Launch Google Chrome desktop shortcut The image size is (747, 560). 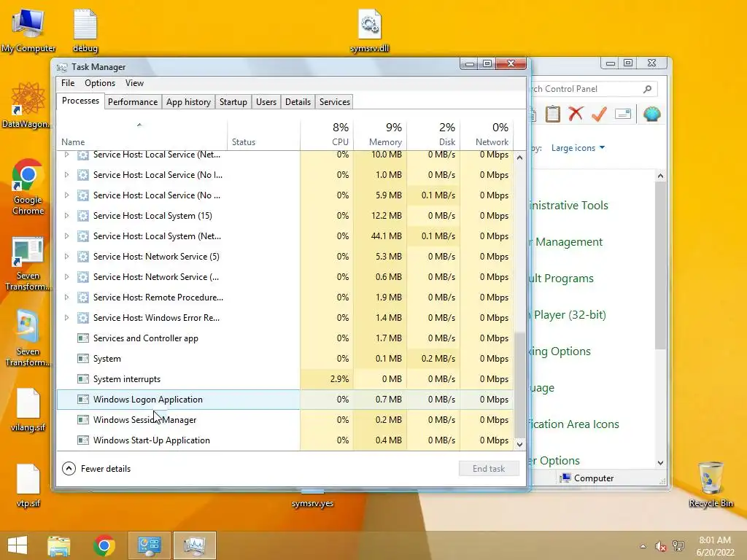28,187
